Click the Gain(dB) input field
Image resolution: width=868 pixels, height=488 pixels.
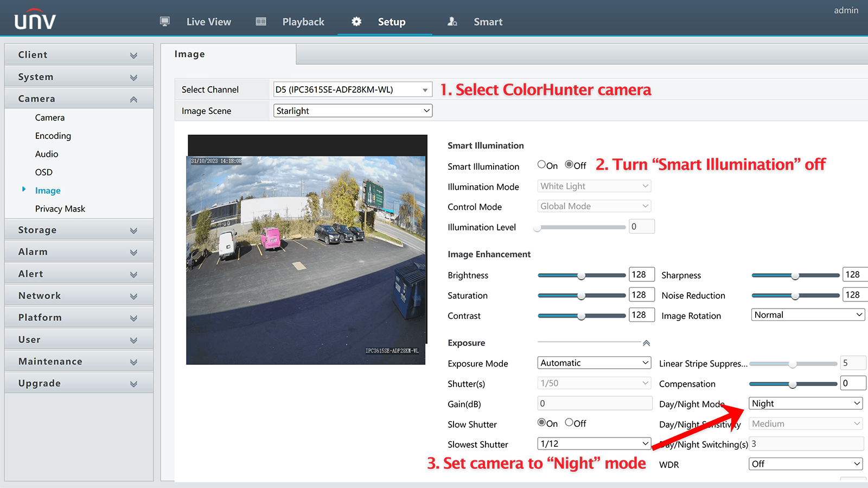click(595, 403)
